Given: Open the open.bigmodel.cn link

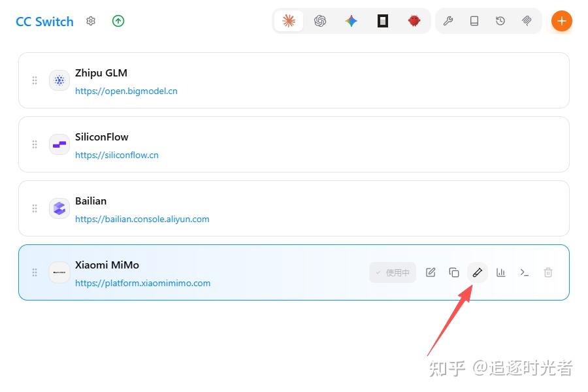Looking at the screenshot, I should pyautogui.click(x=126, y=91).
